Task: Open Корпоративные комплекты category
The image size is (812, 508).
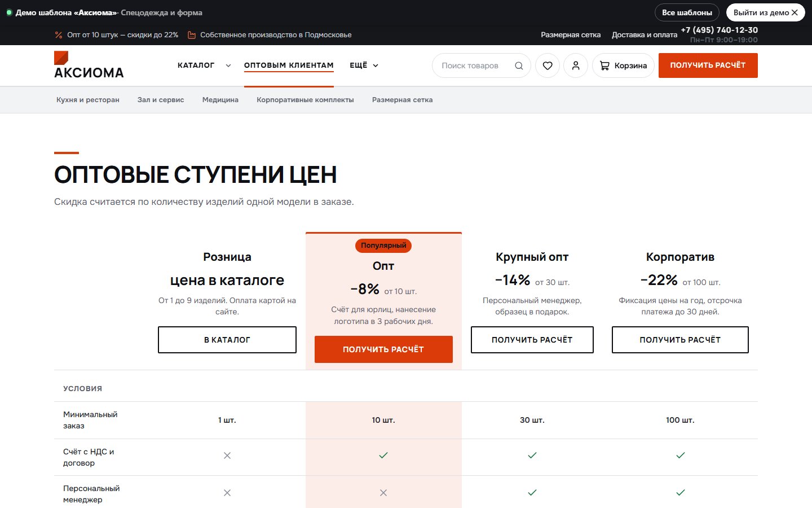Action: pyautogui.click(x=305, y=100)
